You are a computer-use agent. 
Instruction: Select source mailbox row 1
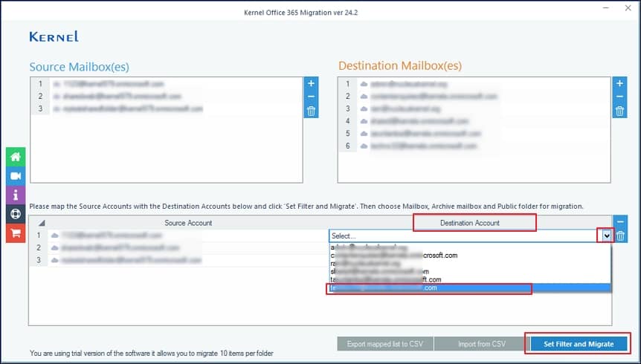point(167,84)
